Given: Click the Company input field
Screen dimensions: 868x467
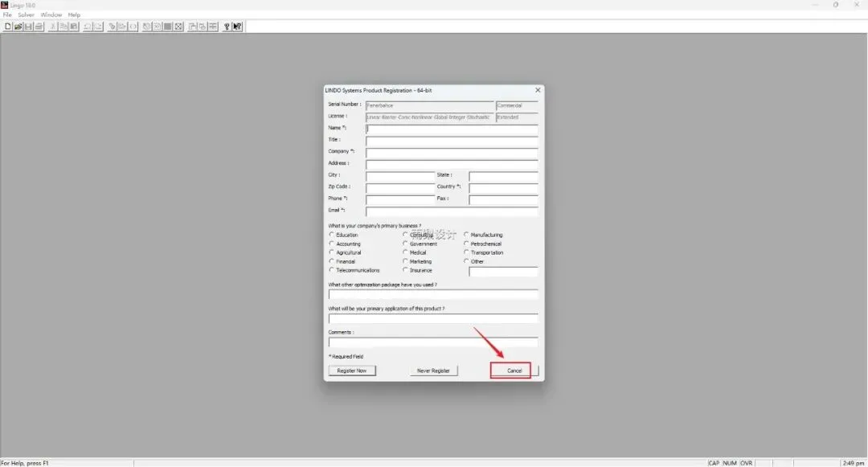Looking at the screenshot, I should click(452, 152).
